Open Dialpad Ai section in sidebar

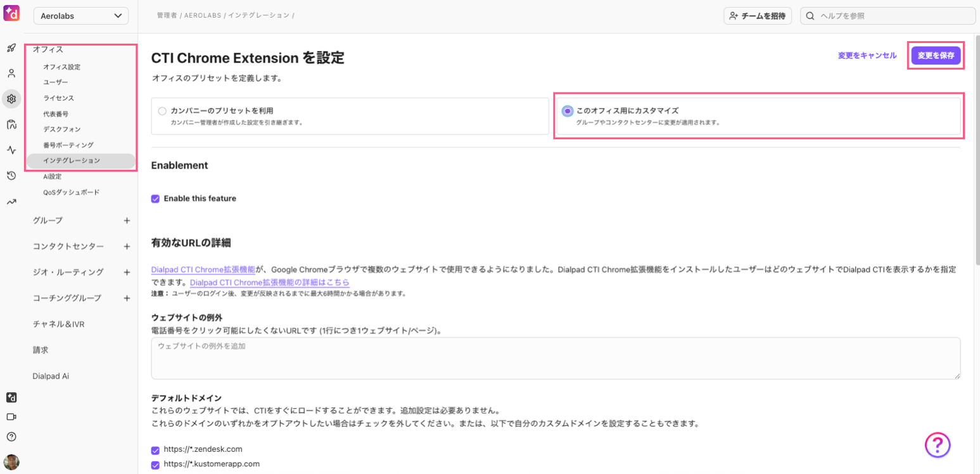click(x=51, y=376)
